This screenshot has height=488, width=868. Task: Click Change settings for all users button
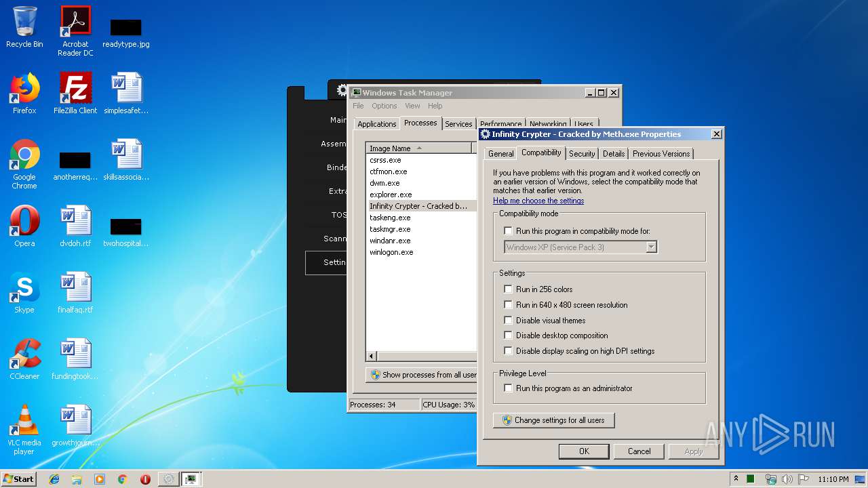pyautogui.click(x=553, y=420)
